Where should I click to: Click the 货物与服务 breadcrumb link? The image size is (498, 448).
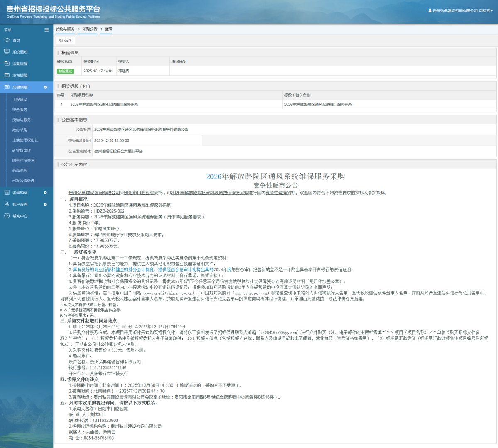pyautogui.click(x=65, y=29)
